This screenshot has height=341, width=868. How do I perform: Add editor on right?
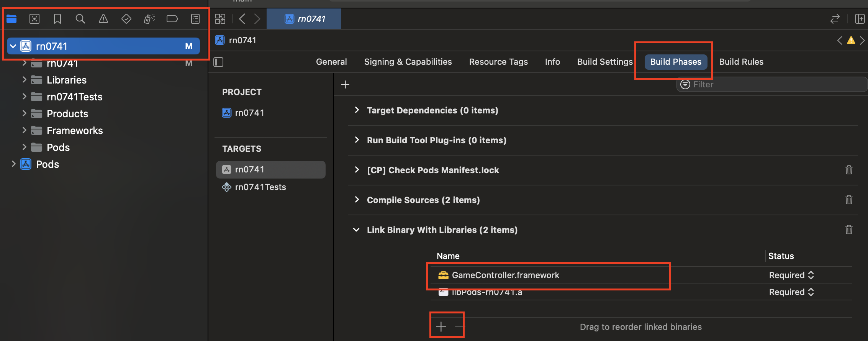pos(860,19)
